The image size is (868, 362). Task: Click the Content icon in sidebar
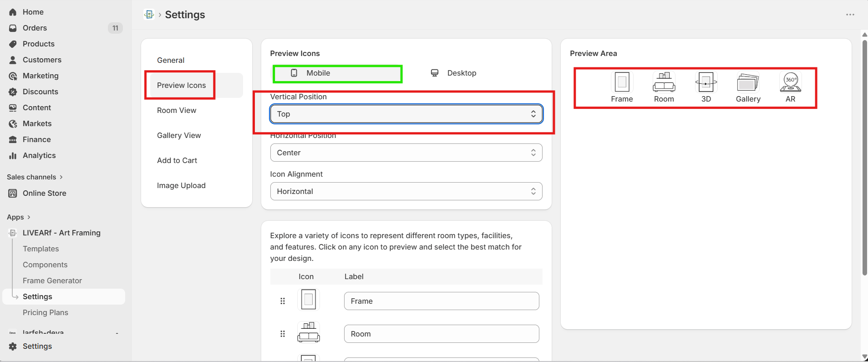[x=13, y=108]
